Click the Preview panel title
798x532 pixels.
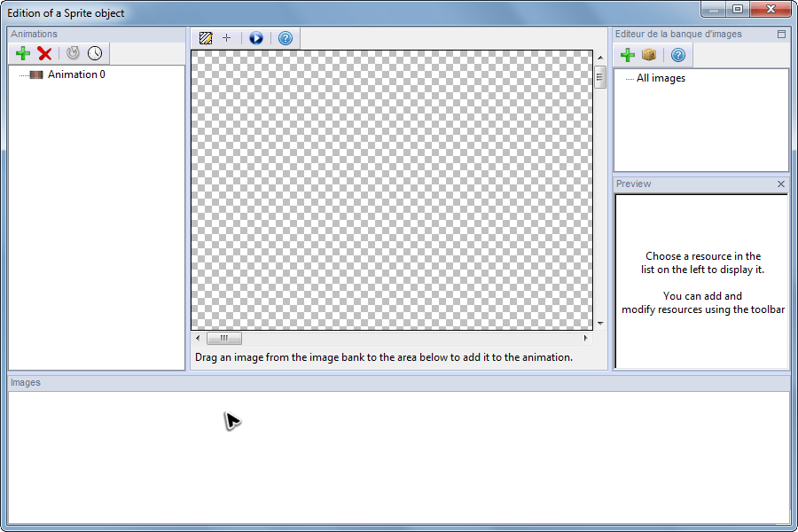pos(634,184)
